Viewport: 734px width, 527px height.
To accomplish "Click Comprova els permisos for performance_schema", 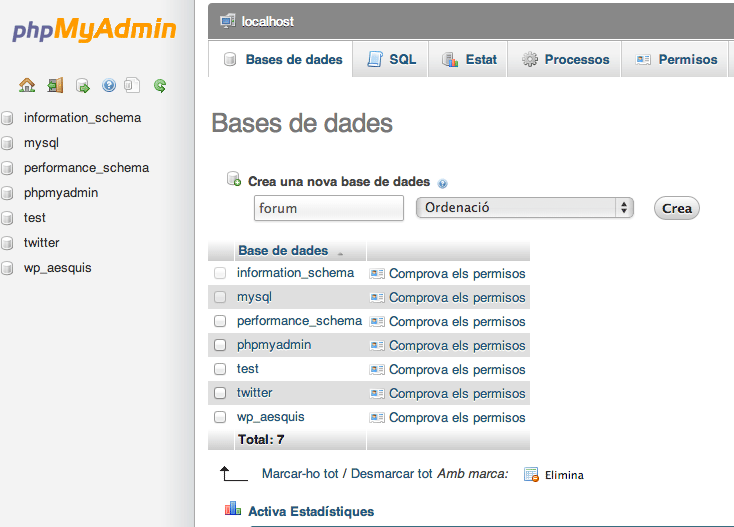I will (457, 322).
